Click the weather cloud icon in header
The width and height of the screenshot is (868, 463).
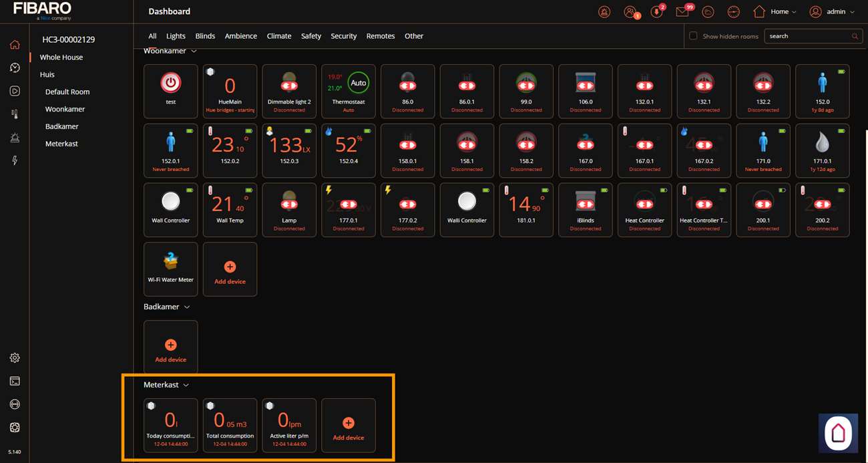708,12
